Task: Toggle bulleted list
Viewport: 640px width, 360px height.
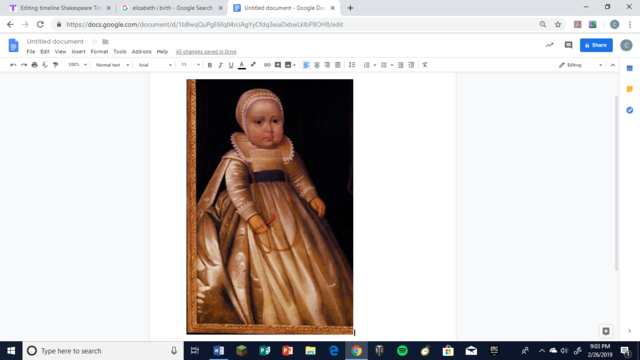Action: point(384,65)
